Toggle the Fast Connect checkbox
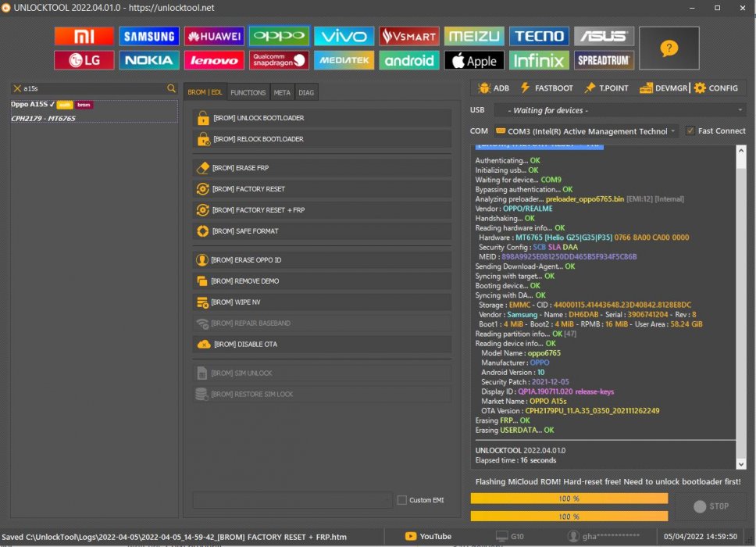 coord(690,130)
